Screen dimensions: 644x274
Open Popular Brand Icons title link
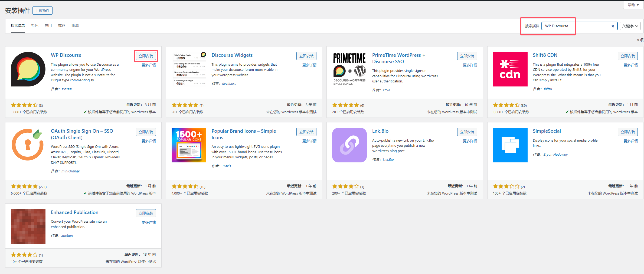click(244, 134)
